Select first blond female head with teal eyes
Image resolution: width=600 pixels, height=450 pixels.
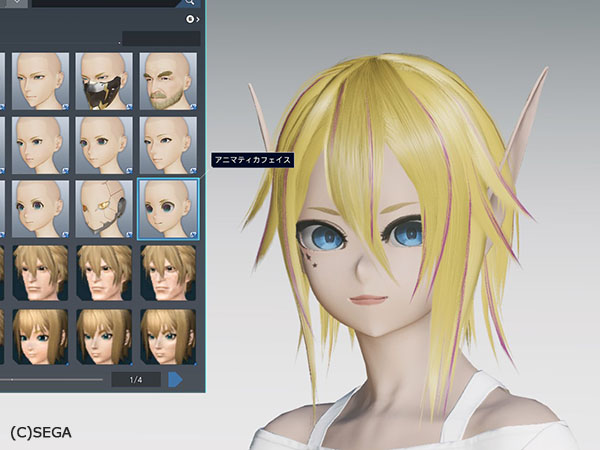point(40,337)
